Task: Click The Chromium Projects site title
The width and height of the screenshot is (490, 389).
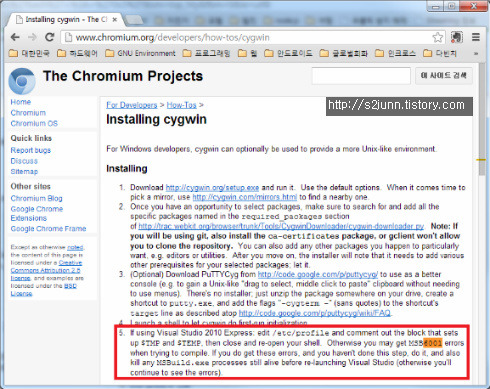Action: coord(123,76)
